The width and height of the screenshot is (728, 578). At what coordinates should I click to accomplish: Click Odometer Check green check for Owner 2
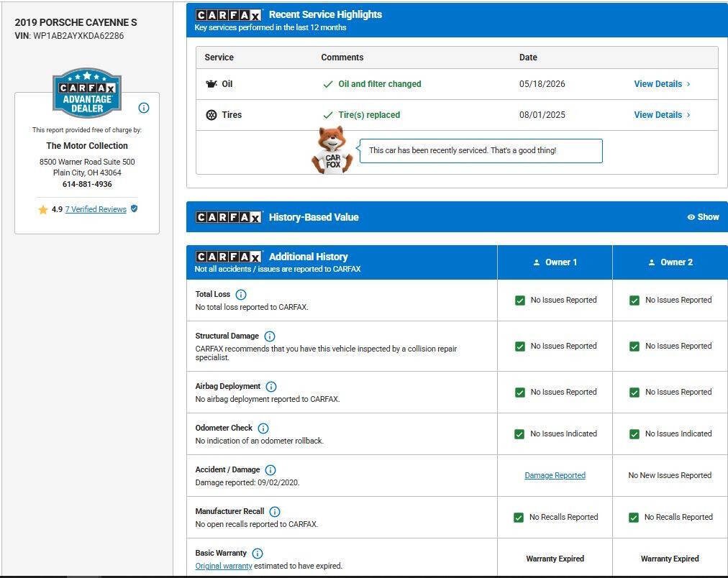634,434
